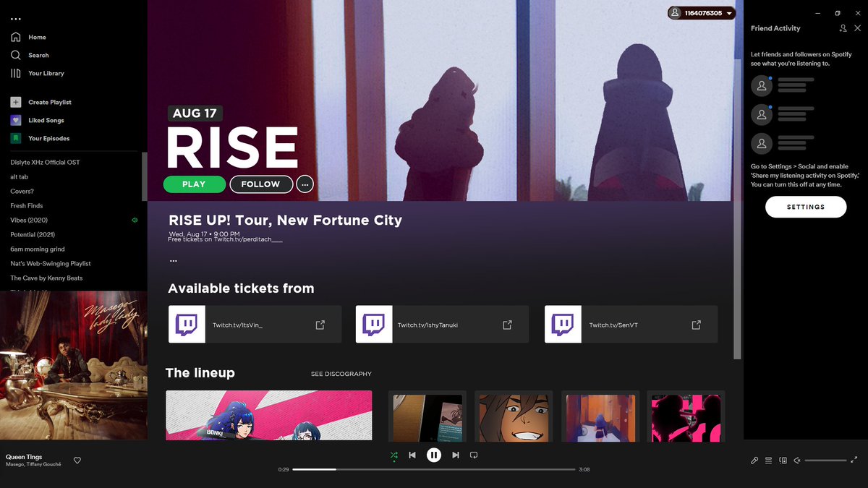Open the Fresh Finds playlist

(27, 205)
